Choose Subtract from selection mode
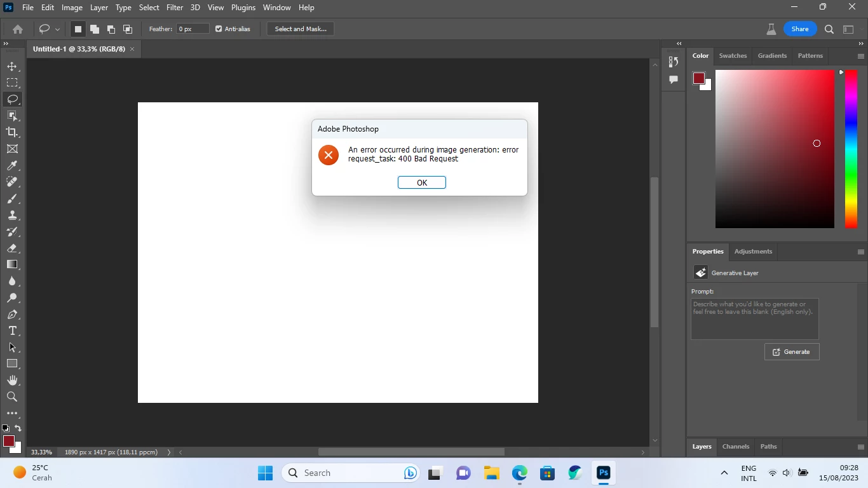This screenshot has width=868, height=488. click(111, 29)
